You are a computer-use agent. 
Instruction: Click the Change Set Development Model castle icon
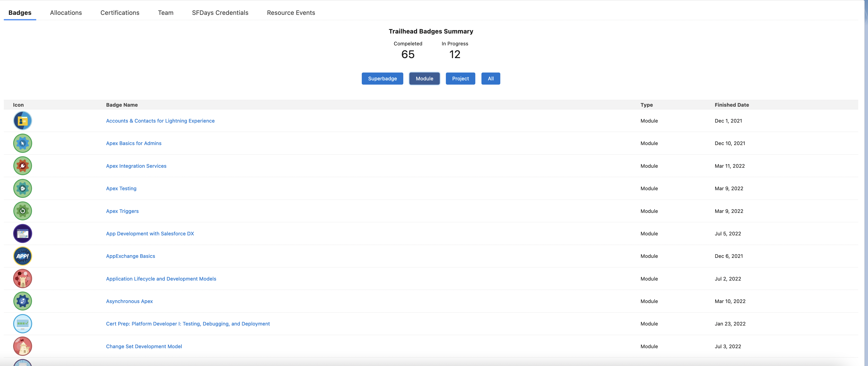point(22,346)
